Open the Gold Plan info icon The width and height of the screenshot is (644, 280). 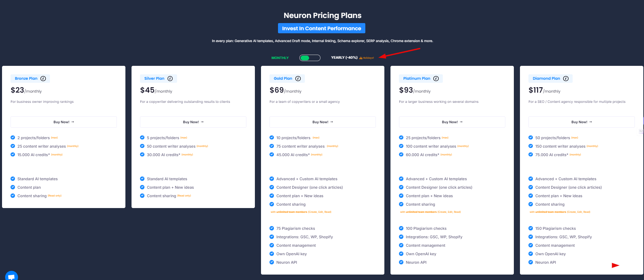(298, 79)
